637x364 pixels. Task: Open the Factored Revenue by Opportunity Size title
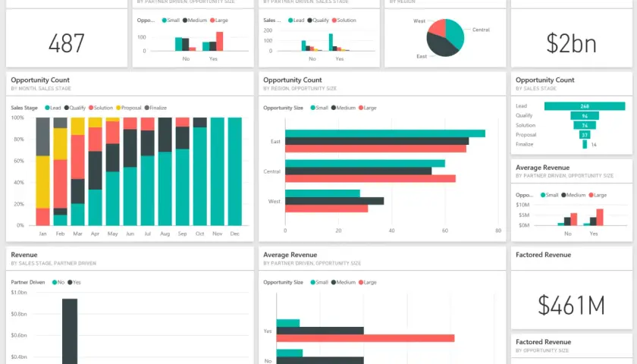coord(543,342)
